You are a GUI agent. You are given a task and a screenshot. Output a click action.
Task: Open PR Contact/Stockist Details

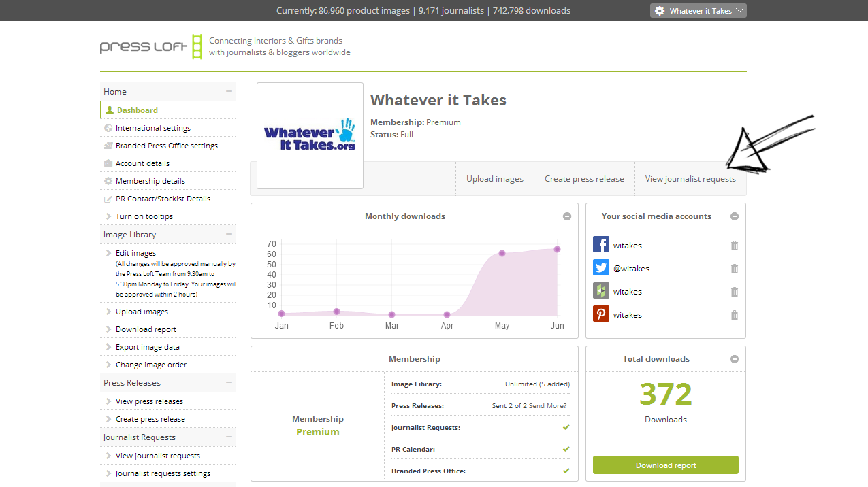click(x=163, y=199)
